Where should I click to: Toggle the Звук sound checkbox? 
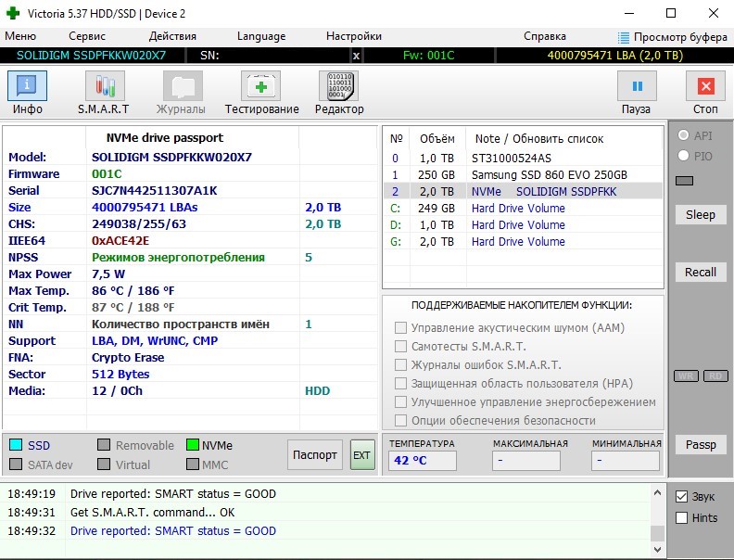pyautogui.click(x=681, y=497)
